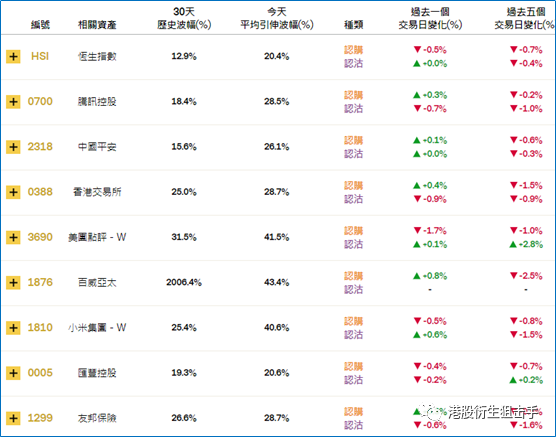Click the 1810 stock code link
The width and height of the screenshot is (556, 437).
coord(40,327)
